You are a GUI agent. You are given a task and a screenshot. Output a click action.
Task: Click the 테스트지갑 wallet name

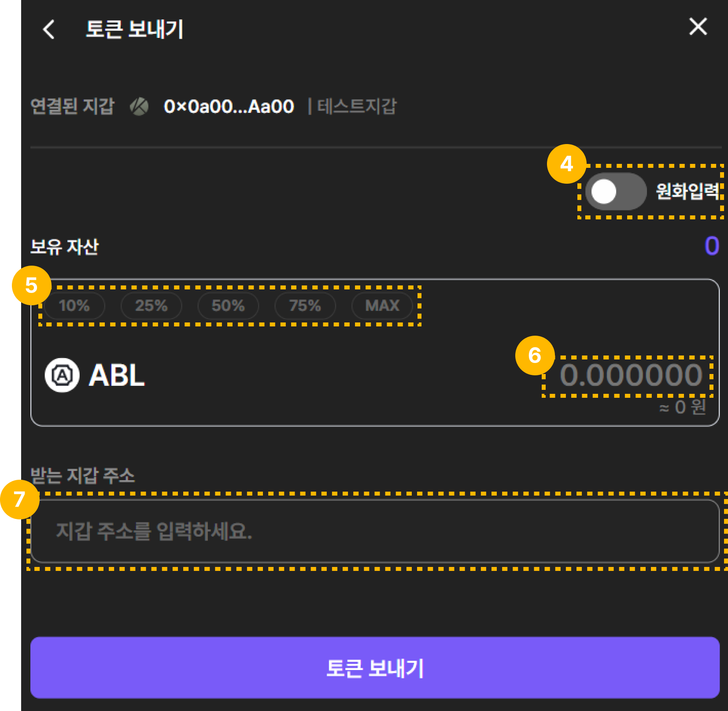tap(357, 107)
